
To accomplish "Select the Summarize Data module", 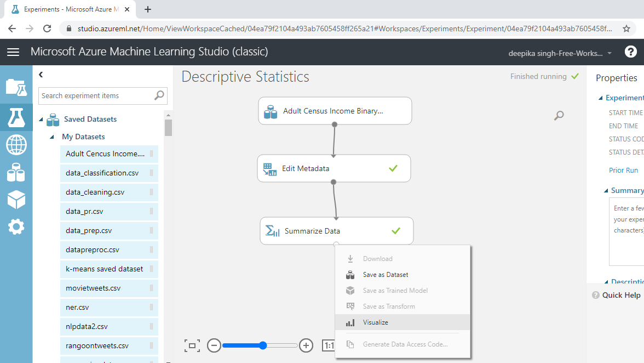I will 336,231.
